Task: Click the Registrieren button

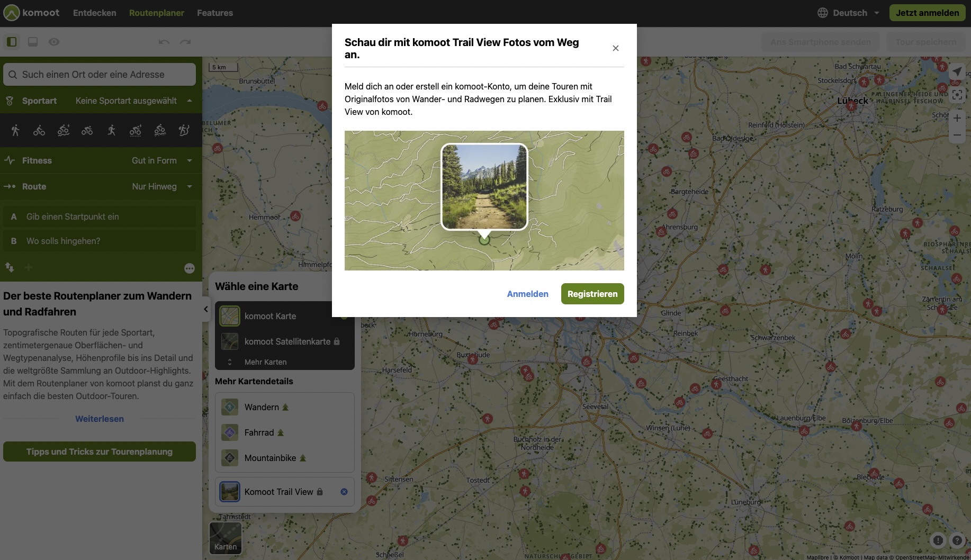Action: pos(592,294)
